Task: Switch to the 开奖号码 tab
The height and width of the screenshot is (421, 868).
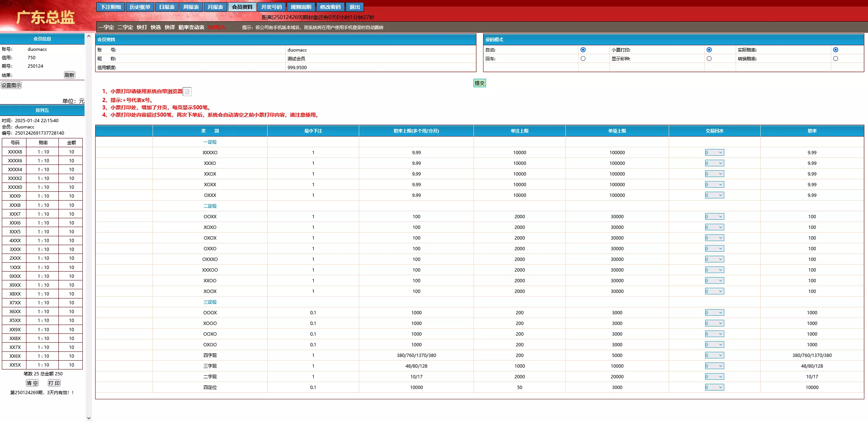Action: coord(271,7)
